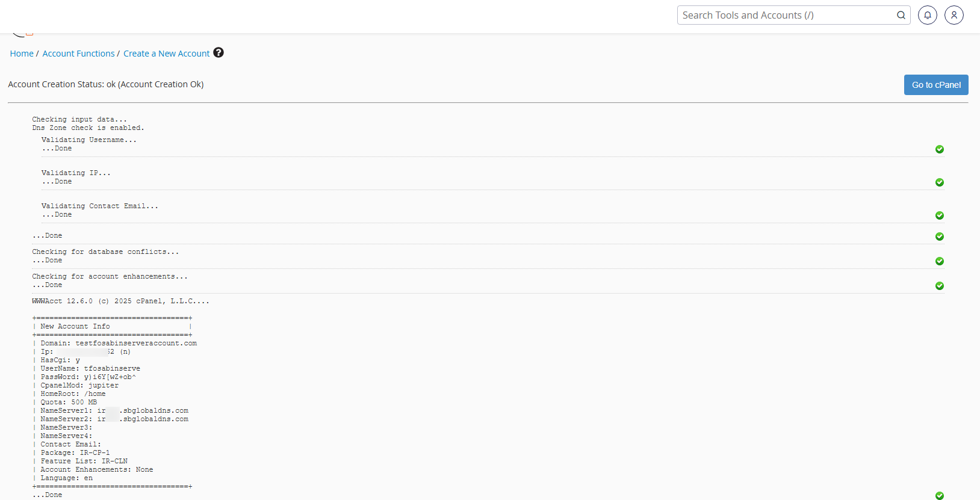This screenshot has width=980, height=500.
Task: Open the Create a New Account link
Action: [x=167, y=54]
